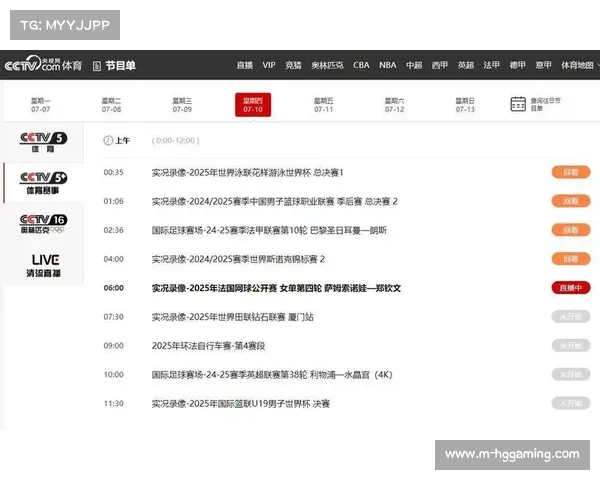600x480 pixels.
Task: Click 直播中 for the 06:00 网球 program
Action: tap(571, 288)
